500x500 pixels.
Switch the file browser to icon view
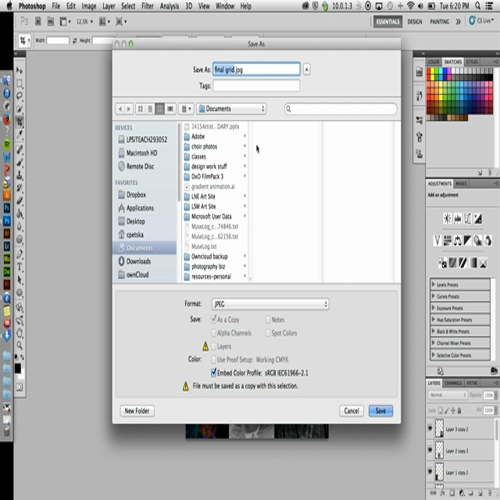[x=140, y=109]
